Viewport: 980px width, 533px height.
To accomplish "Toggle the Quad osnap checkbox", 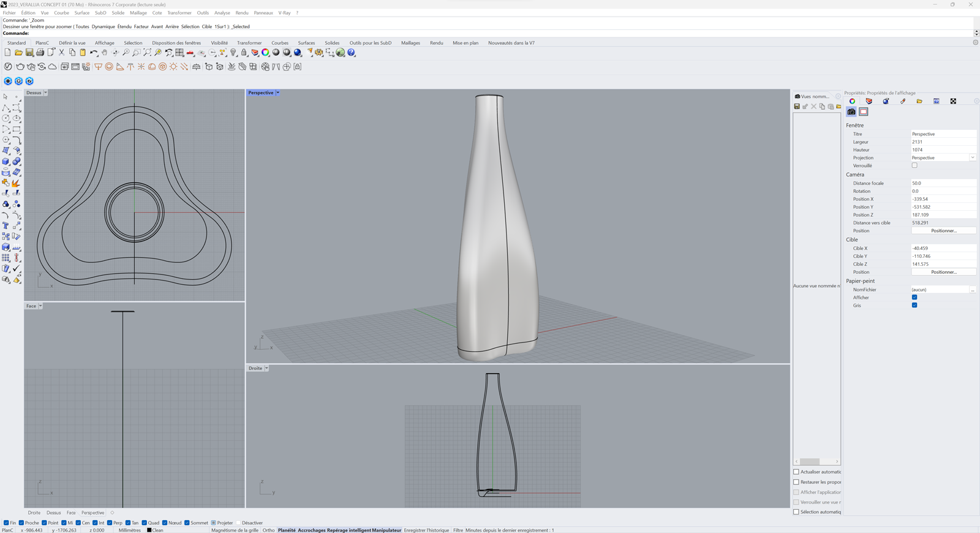I will [x=145, y=523].
